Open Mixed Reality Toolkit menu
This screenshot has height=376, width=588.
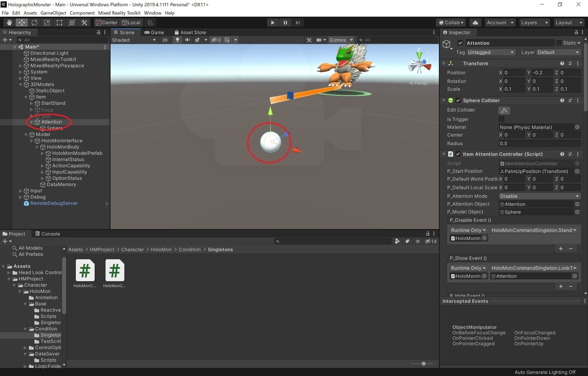(119, 13)
